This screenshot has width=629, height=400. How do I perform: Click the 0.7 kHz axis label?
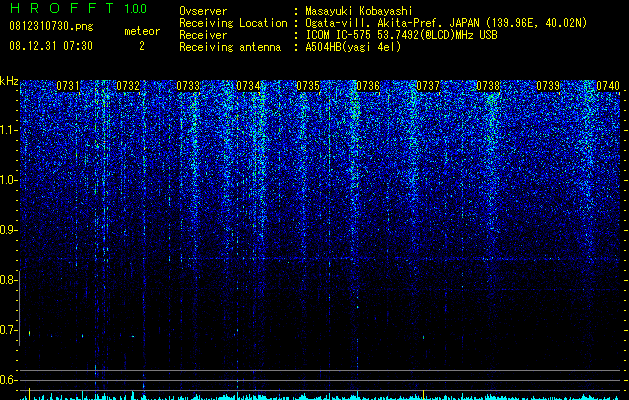click(x=8, y=330)
